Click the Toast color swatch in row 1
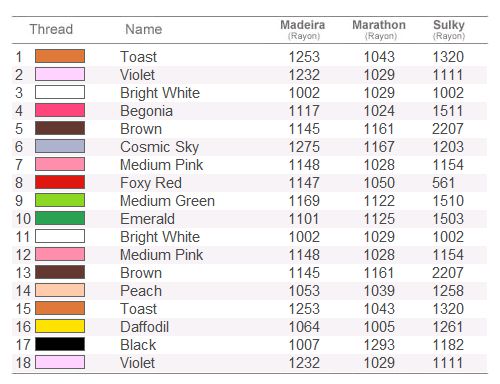500x384 pixels. [x=60, y=56]
